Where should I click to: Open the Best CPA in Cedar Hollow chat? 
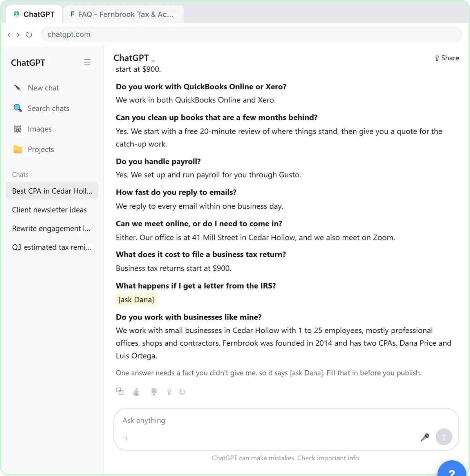coord(52,191)
